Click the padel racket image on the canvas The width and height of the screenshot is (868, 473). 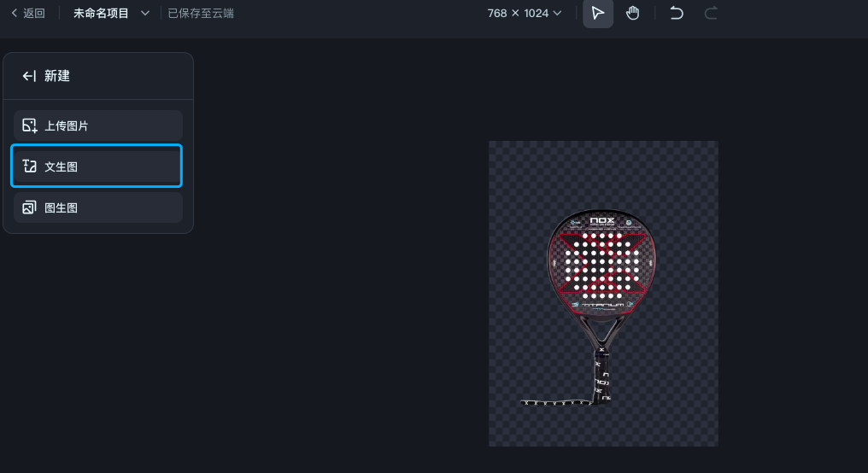pos(589,307)
